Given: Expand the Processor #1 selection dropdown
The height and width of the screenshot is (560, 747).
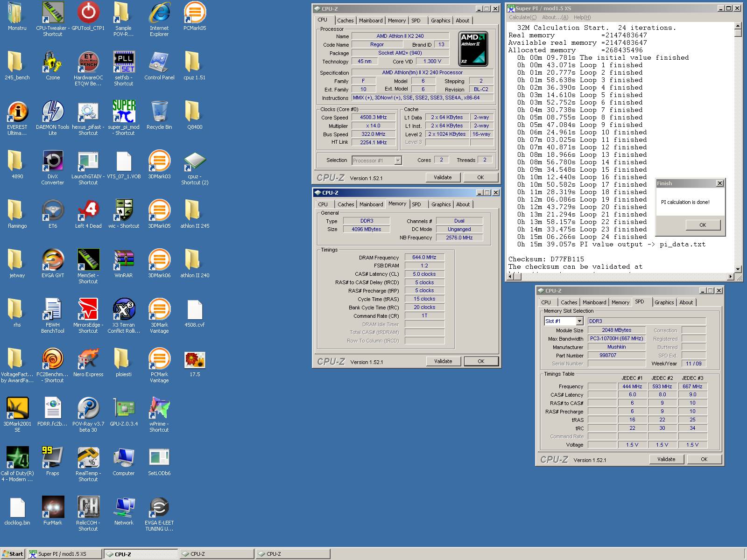Looking at the screenshot, I should pyautogui.click(x=398, y=161).
